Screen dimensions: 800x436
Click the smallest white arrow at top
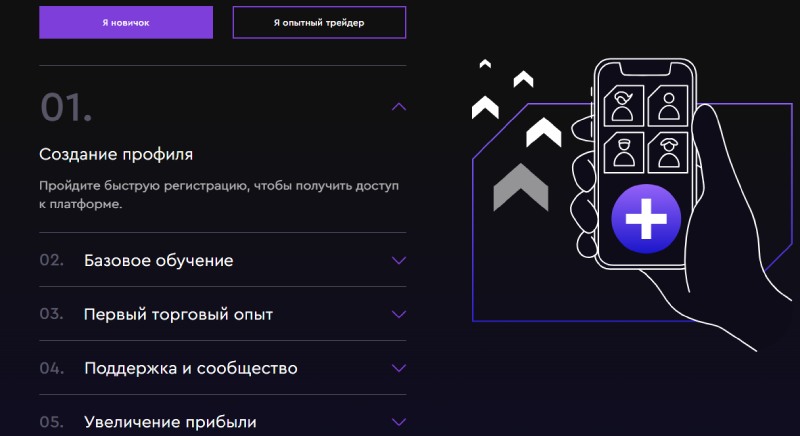(x=485, y=64)
